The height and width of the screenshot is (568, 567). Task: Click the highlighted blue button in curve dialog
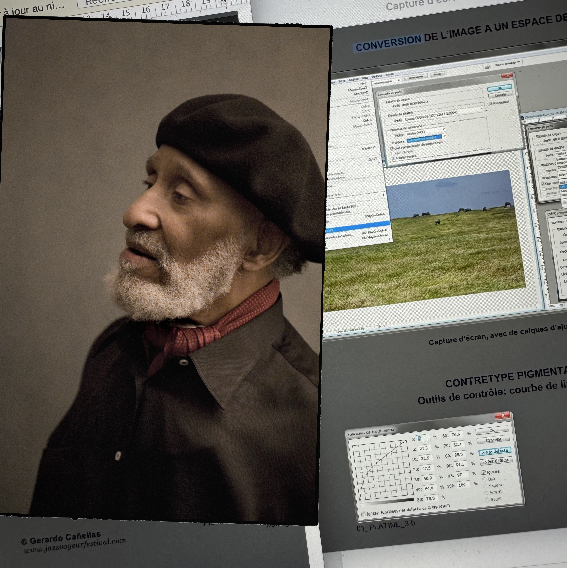coord(495,451)
